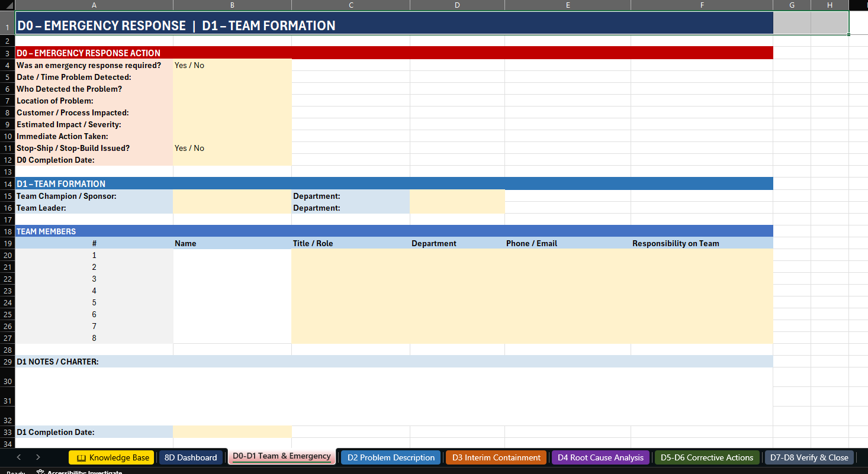Screen dimensions: 868x474
Task: Click the Team Leader department input cell
Action: 456,208
